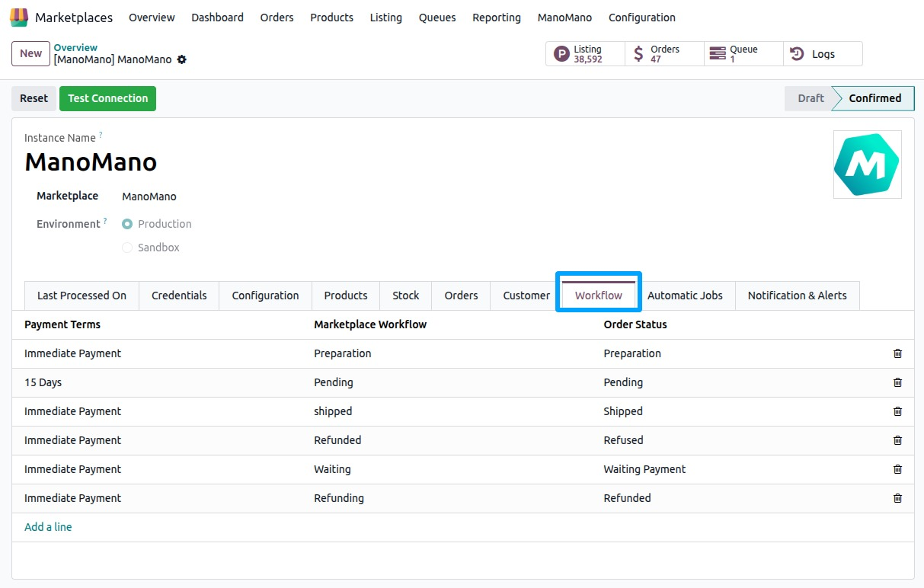Click the ManoMano logo image
This screenshot has width=924, height=588.
click(x=867, y=165)
